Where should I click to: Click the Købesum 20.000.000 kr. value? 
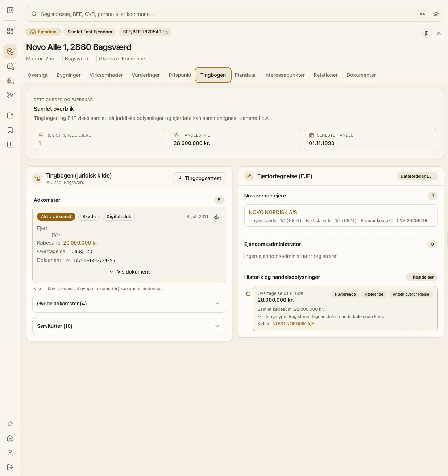[x=80, y=243]
